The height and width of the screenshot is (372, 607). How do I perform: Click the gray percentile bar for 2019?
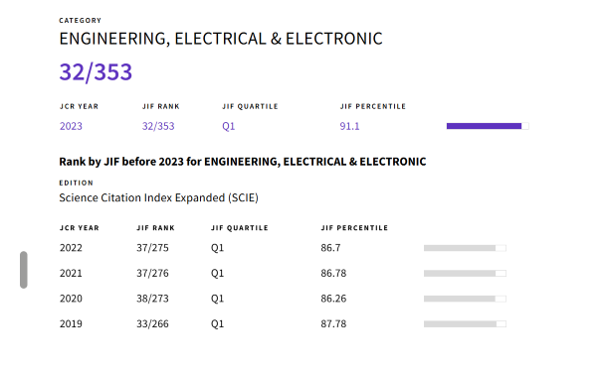pos(465,324)
